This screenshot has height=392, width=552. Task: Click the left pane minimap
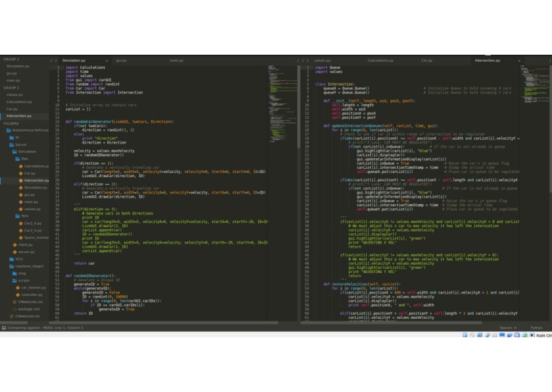[x=282, y=104]
